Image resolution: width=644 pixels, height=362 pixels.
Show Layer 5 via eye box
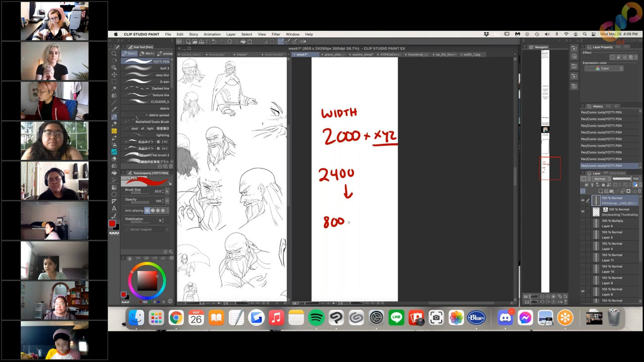click(x=583, y=235)
